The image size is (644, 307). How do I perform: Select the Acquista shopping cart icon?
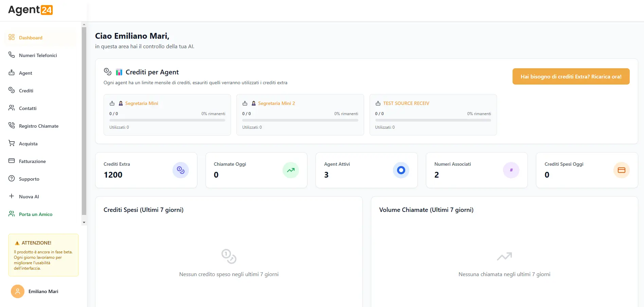click(12, 143)
